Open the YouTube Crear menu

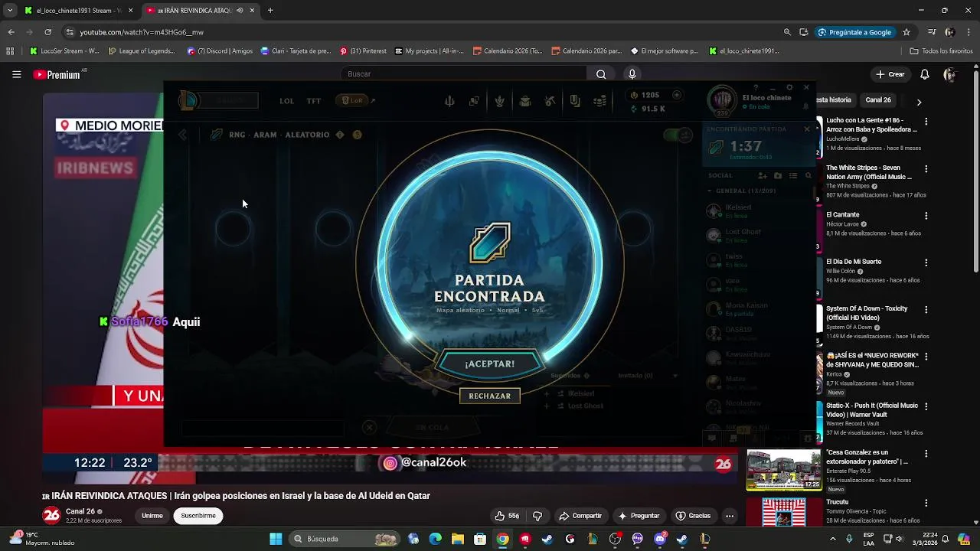click(890, 74)
